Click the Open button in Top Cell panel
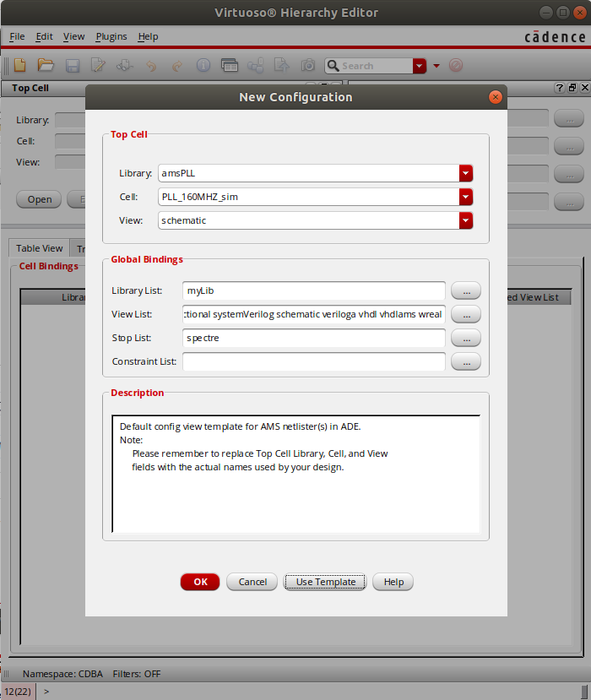 coord(39,199)
